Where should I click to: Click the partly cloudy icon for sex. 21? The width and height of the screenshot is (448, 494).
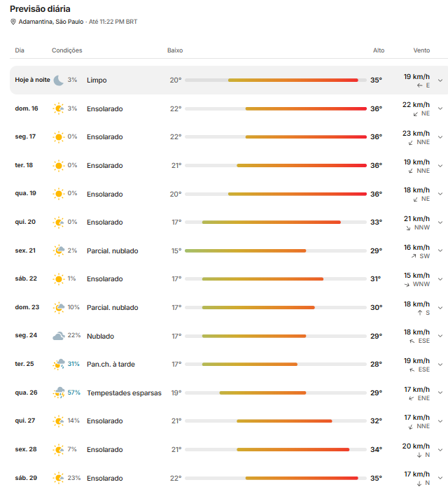[x=59, y=250]
